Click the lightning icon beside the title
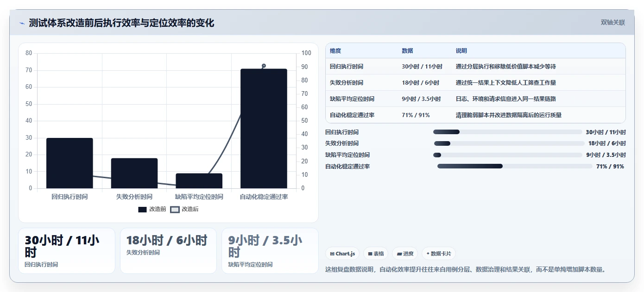 point(22,23)
